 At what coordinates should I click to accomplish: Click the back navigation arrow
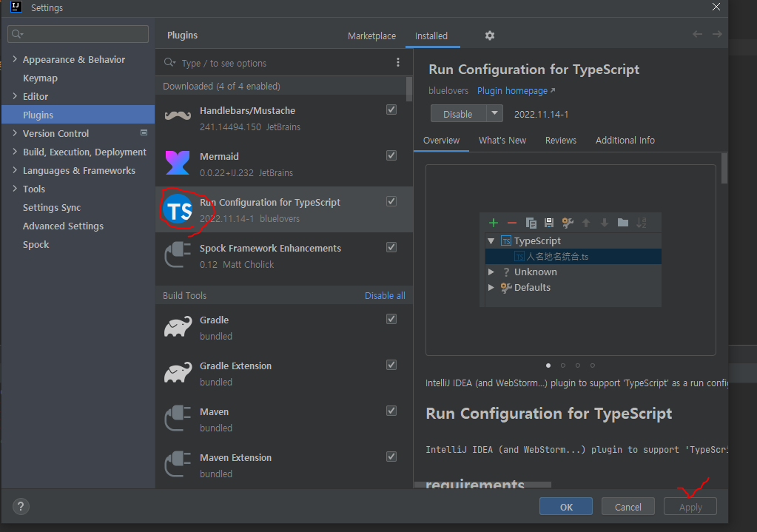click(697, 34)
